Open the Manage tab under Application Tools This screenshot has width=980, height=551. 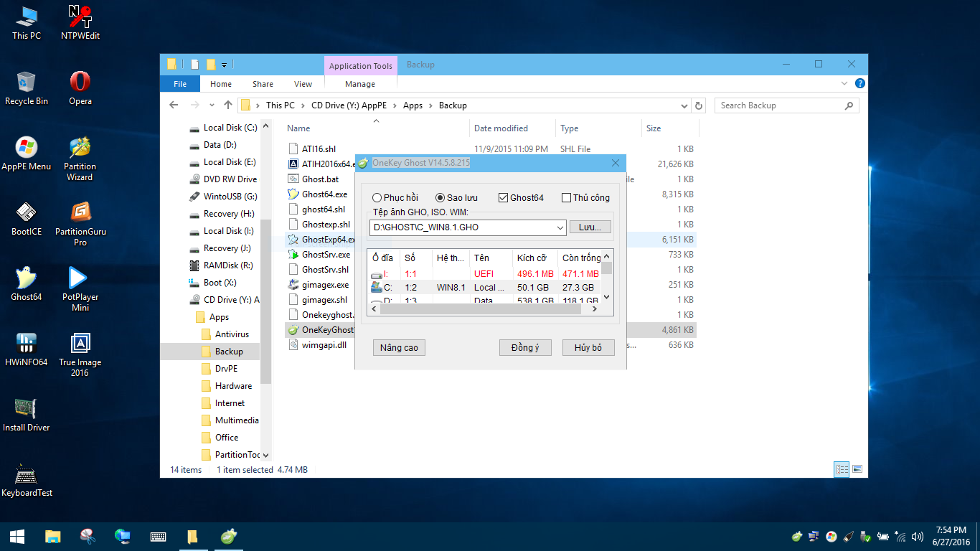tap(360, 84)
